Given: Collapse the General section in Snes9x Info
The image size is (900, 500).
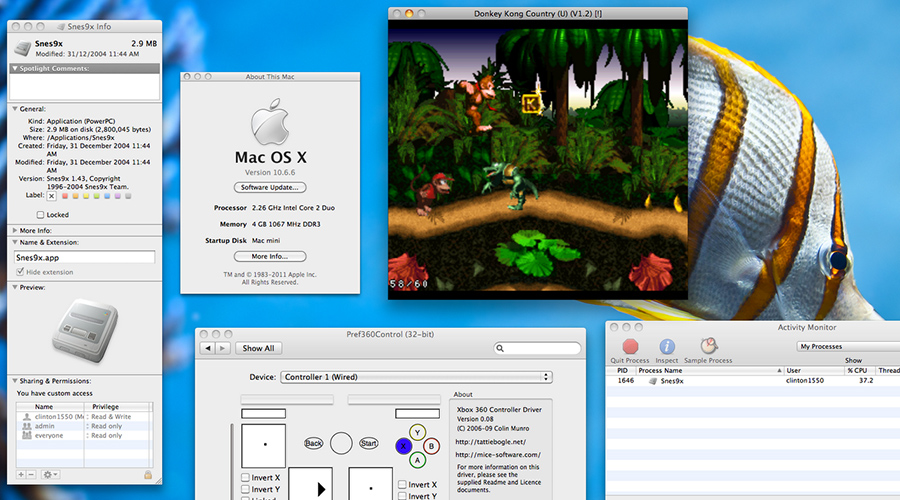Looking at the screenshot, I should 15,108.
